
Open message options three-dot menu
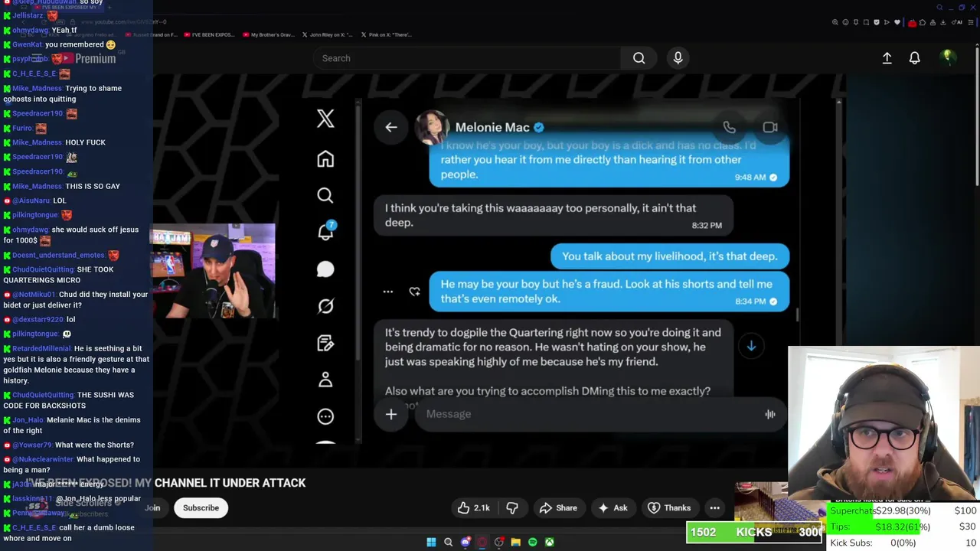point(388,292)
